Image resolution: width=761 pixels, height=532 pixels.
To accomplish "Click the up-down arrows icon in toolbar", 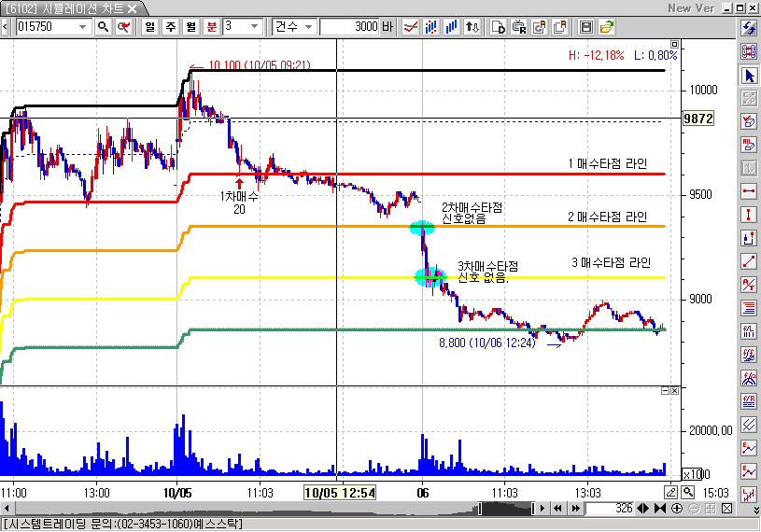I will pos(472,27).
